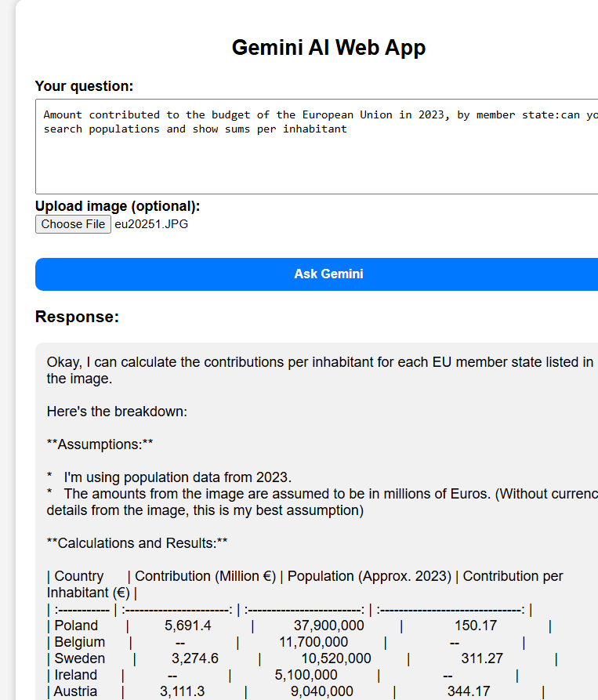Click the 'population data from 2023' bullet text
Image resolution: width=598 pixels, height=700 pixels.
(x=177, y=477)
